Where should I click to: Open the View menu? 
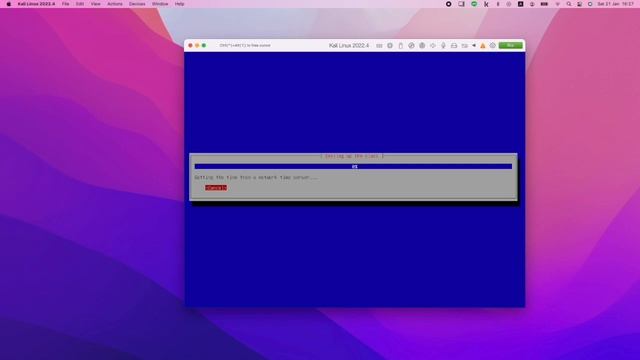(96, 4)
